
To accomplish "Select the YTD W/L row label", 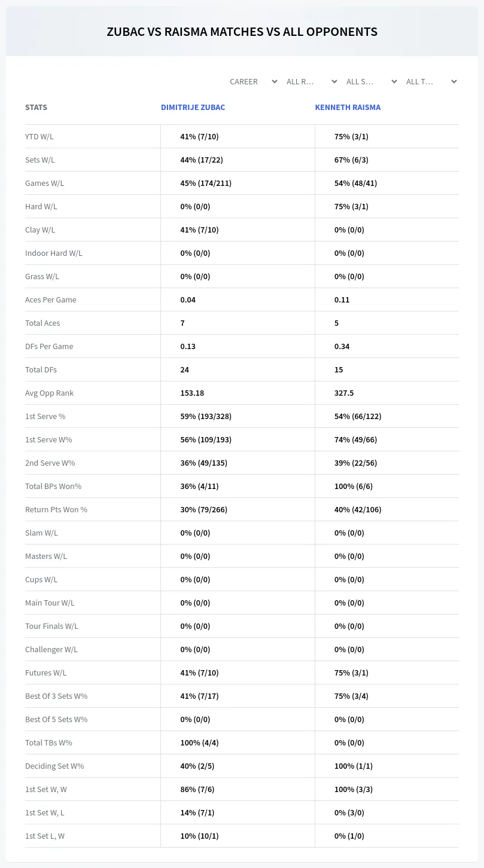I will coord(39,136).
